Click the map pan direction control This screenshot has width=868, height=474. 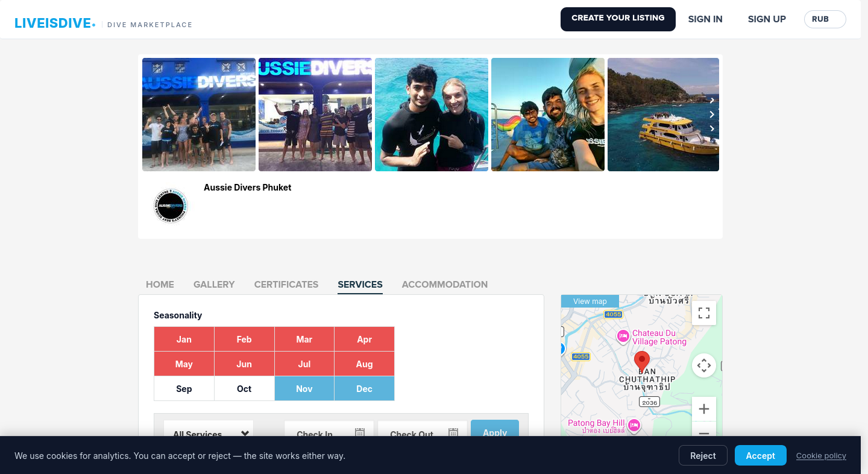coord(703,365)
